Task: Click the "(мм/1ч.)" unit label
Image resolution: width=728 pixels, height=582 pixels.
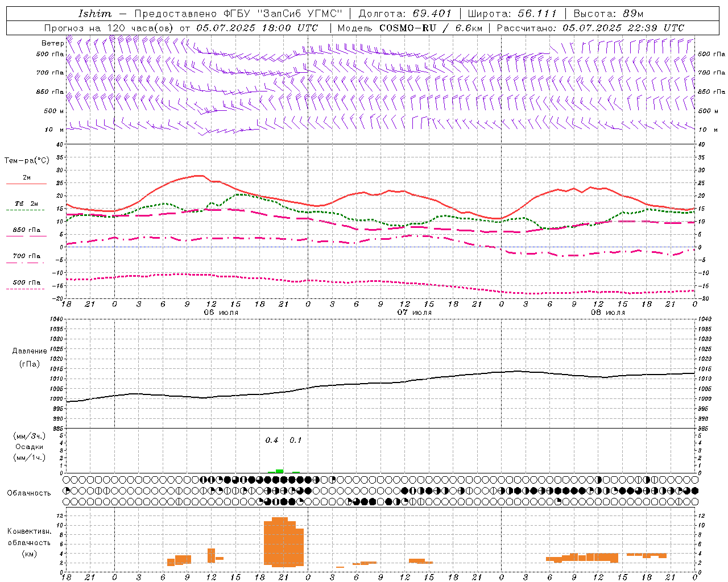Action: [x=30, y=458]
